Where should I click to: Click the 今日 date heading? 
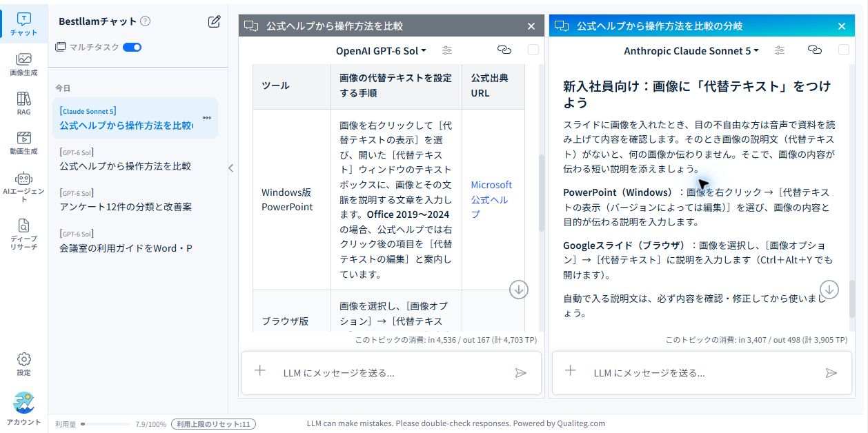[63, 88]
